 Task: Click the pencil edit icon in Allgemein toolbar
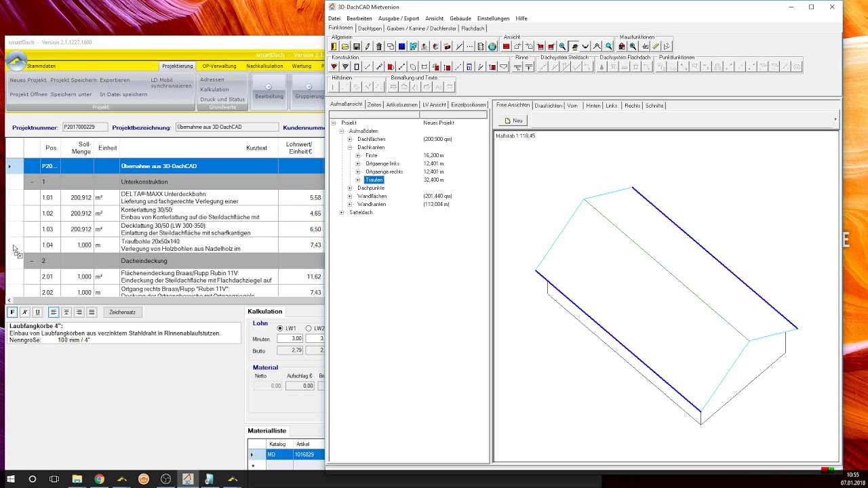368,47
